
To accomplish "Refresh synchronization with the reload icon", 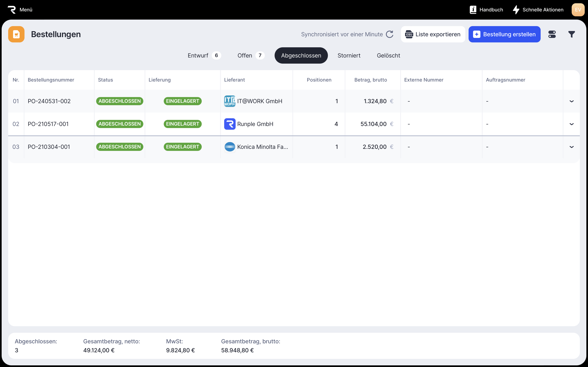I will pyautogui.click(x=390, y=34).
